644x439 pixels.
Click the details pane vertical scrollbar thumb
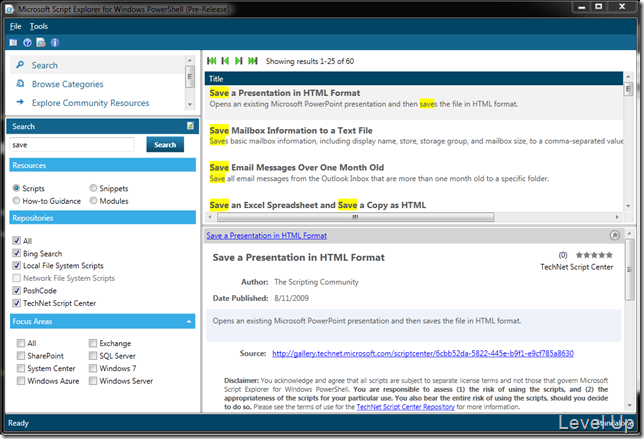coord(629,269)
